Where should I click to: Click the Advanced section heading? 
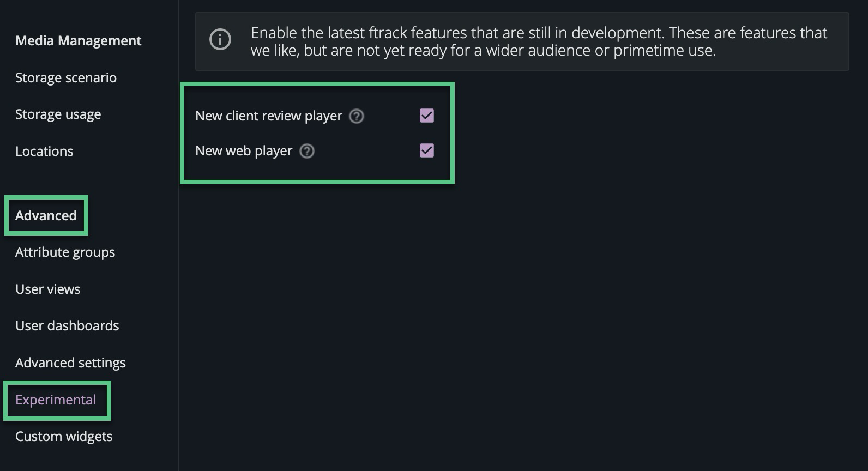coord(46,216)
